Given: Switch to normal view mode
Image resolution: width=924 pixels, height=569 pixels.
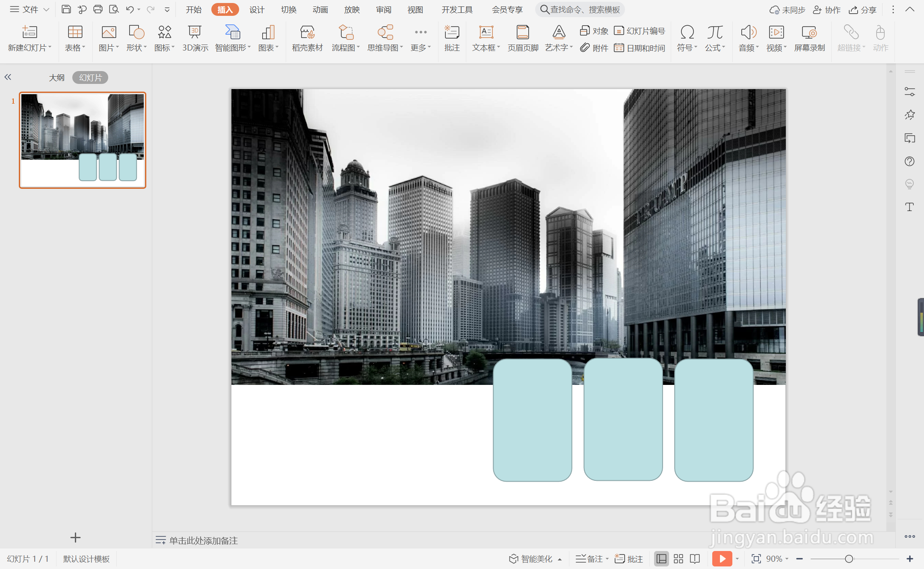Looking at the screenshot, I should pos(661,559).
